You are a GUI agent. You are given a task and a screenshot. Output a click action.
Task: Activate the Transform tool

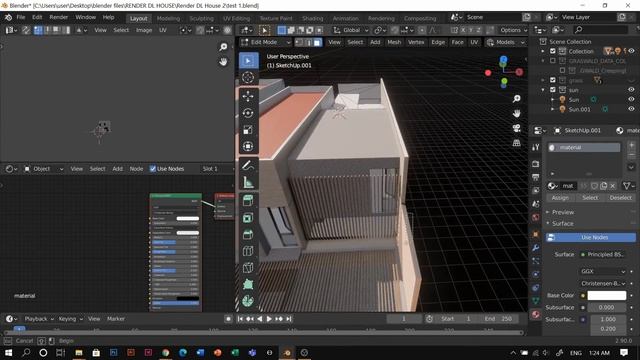[x=248, y=146]
